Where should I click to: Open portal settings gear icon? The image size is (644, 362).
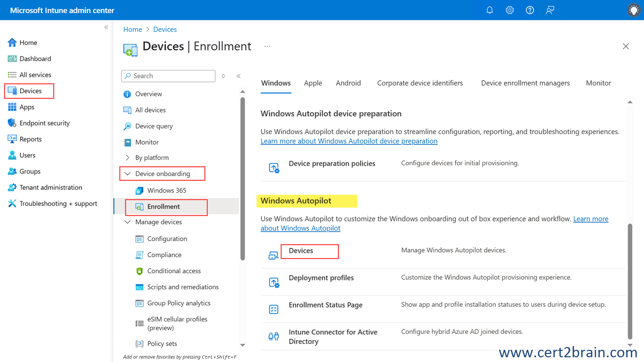(x=510, y=10)
